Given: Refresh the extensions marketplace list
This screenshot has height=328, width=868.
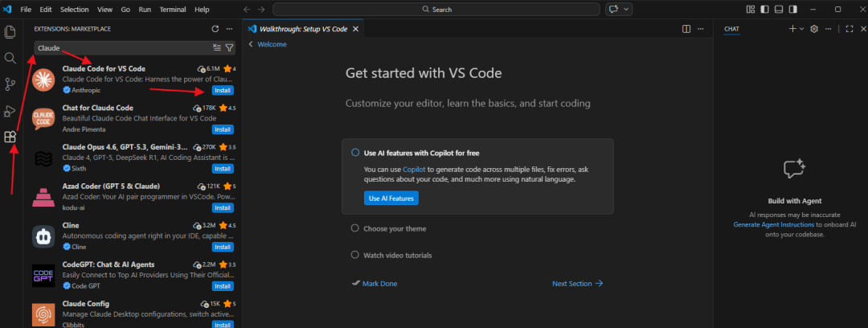Looking at the screenshot, I should click(215, 29).
